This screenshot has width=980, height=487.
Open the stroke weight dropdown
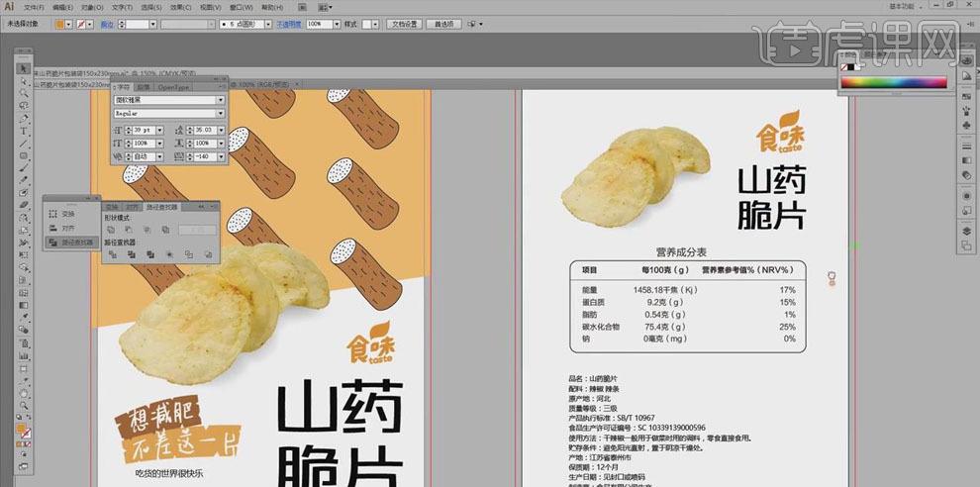coord(152,24)
